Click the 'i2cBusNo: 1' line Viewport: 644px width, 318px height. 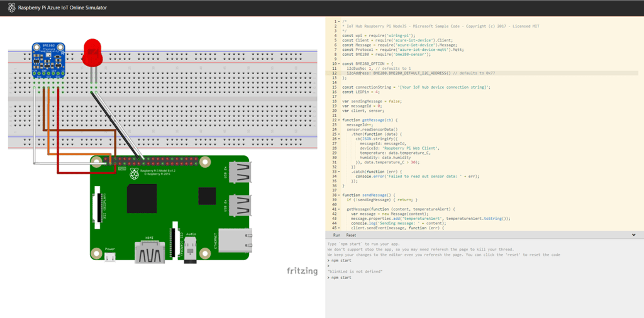[378, 68]
